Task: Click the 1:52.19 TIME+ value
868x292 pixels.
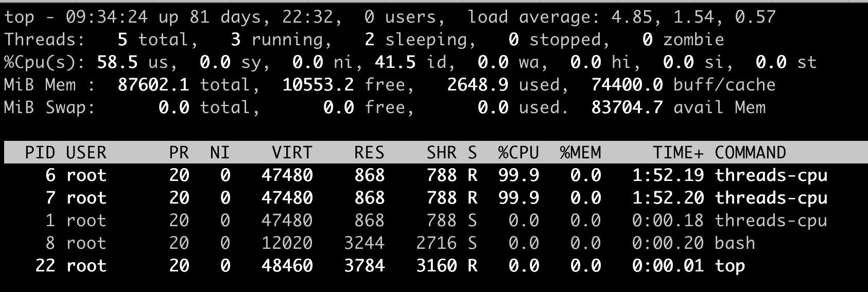Action: pyautogui.click(x=668, y=175)
